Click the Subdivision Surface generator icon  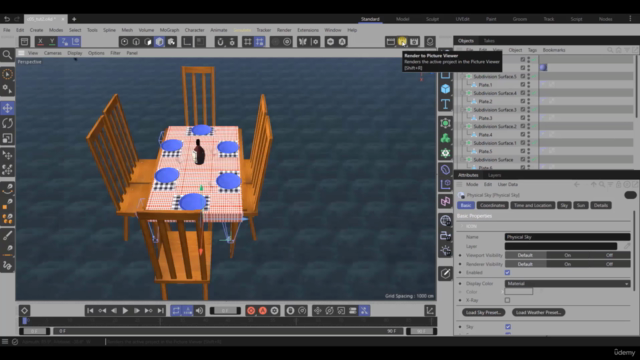tap(445, 123)
